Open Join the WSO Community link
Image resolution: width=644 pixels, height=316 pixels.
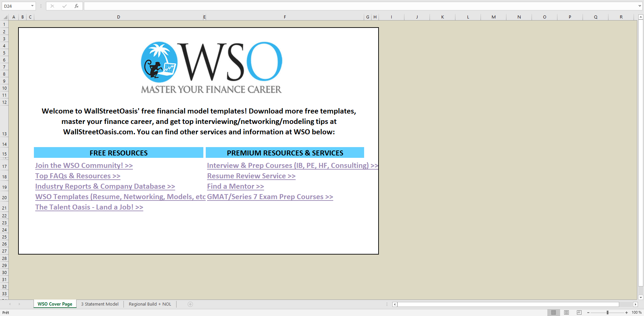click(x=84, y=166)
